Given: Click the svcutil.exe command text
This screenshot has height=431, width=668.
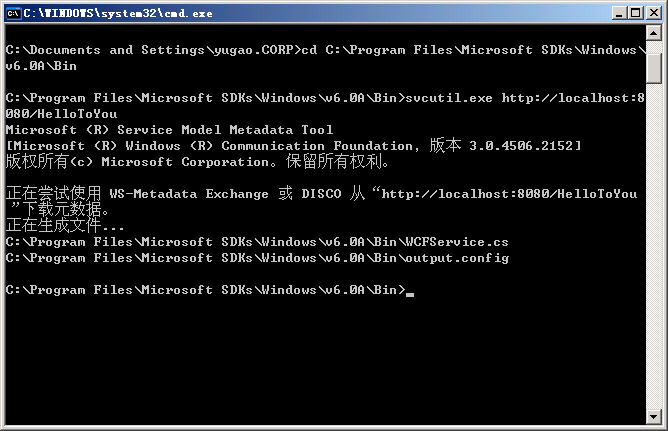Looking at the screenshot, I should 449,98.
